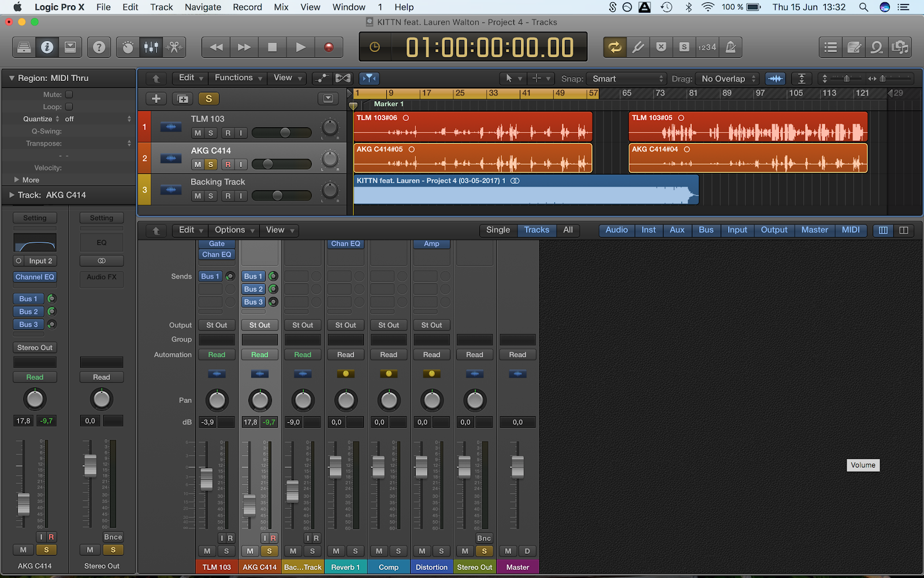Adjust TLM 103 track header volume slider
The image size is (924, 578).
click(282, 133)
